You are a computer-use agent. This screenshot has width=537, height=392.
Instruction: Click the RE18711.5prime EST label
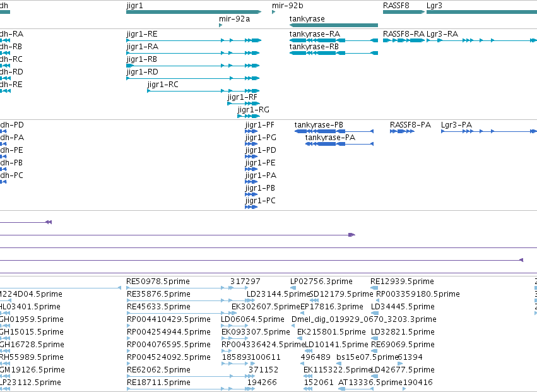(158, 383)
